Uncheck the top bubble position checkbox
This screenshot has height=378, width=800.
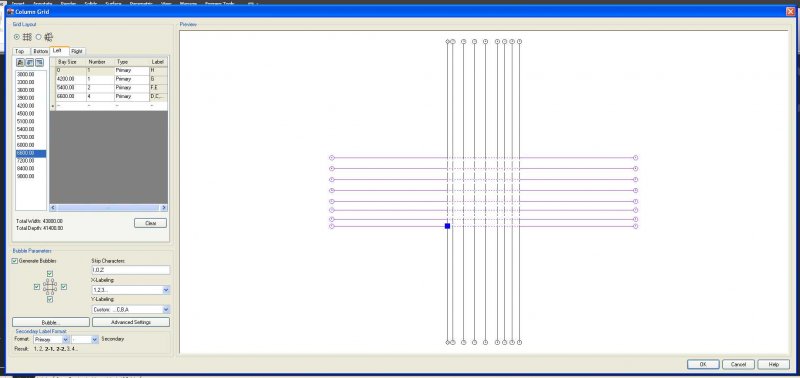(x=50, y=273)
